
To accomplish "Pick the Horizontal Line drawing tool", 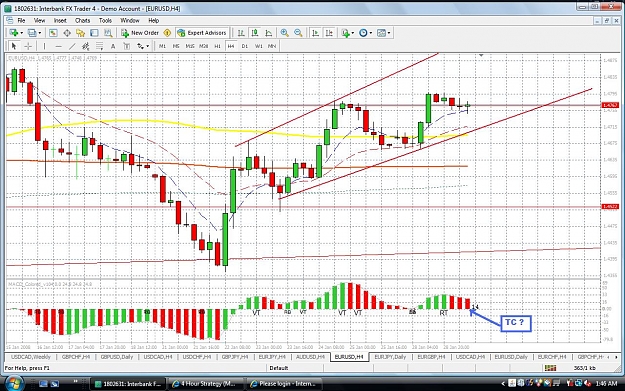I will (58, 46).
